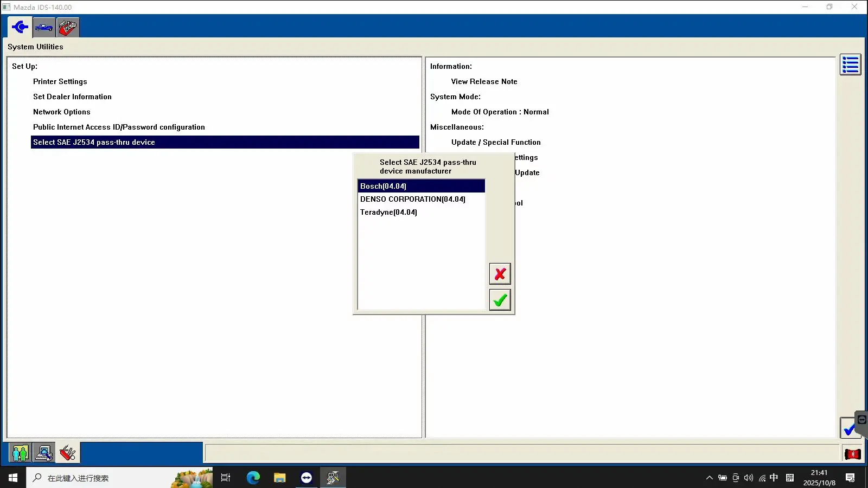Click the Windows search box in taskbar
Viewport: 868px width, 488px height.
[98, 478]
